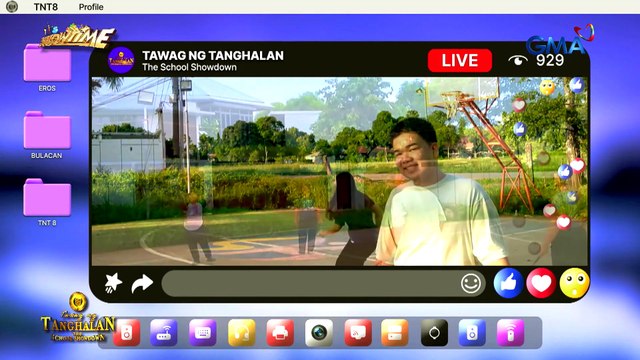Send a yellow wow face reaction
The width and height of the screenshot is (640, 360).
(574, 283)
